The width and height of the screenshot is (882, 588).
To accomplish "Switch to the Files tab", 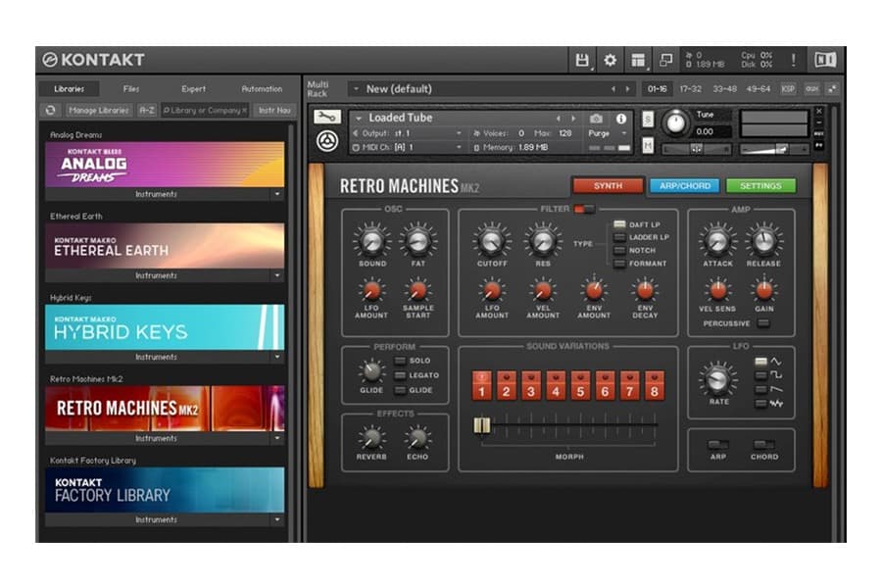I will (128, 88).
